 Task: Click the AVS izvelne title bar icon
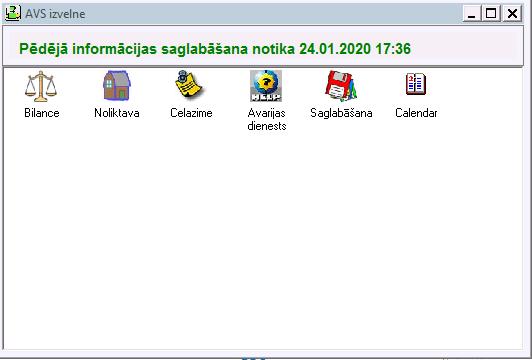click(x=13, y=14)
